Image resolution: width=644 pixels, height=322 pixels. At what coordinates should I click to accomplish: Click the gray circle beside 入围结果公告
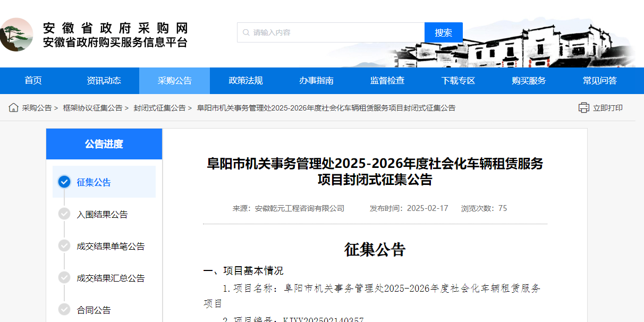point(64,214)
